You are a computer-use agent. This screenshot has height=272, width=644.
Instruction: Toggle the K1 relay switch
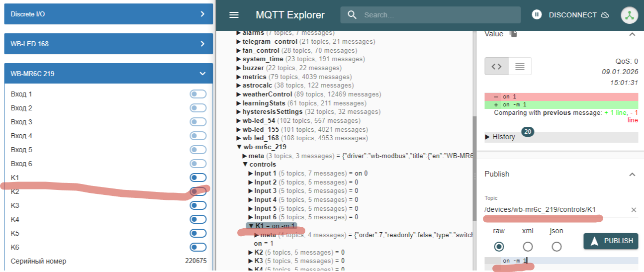pos(197,178)
